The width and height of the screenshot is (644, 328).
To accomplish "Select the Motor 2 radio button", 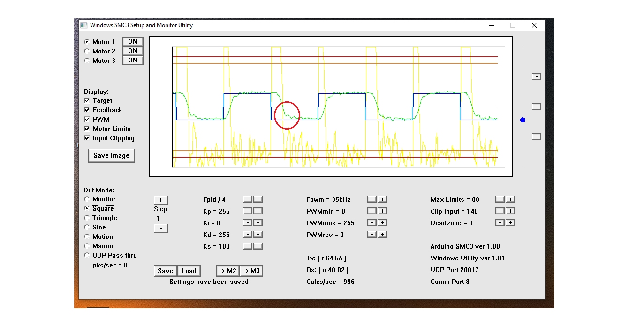I will click(87, 51).
